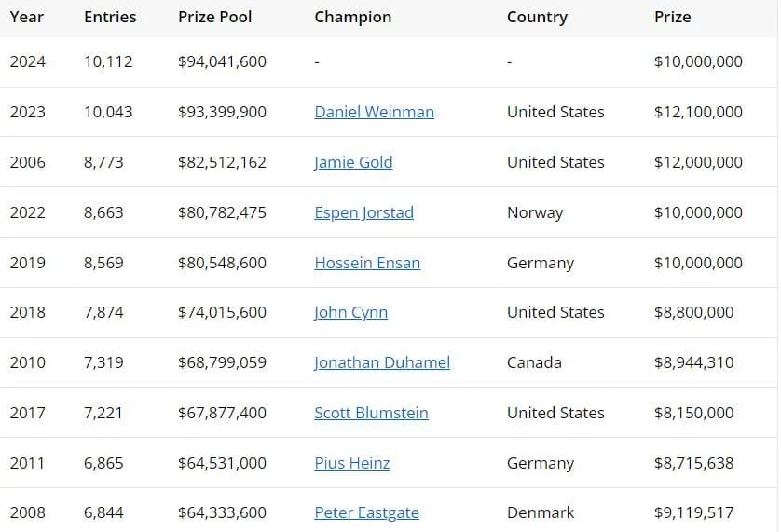781x532 pixels.
Task: Click the Norway country cell
Action: click(x=535, y=212)
